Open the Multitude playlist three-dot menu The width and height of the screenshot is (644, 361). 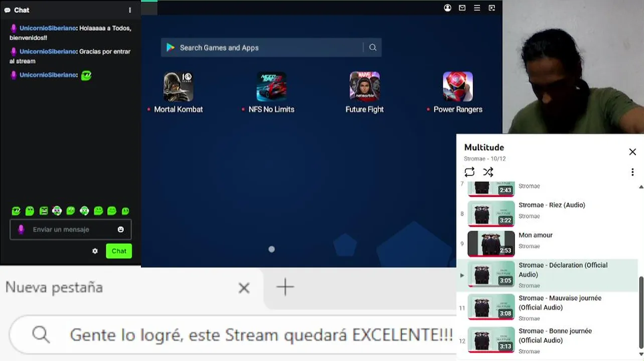point(632,172)
